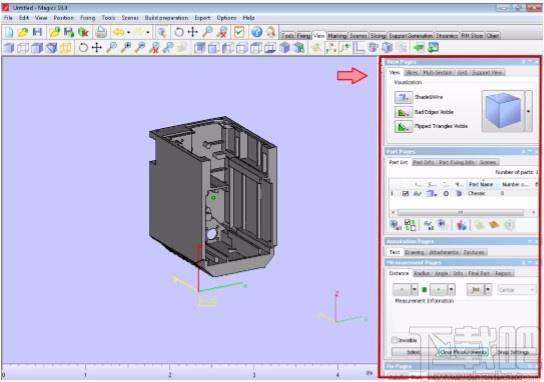Image resolution: width=544 pixels, height=382 pixels.
Task: Open the Radius measurement tab
Action: click(422, 273)
